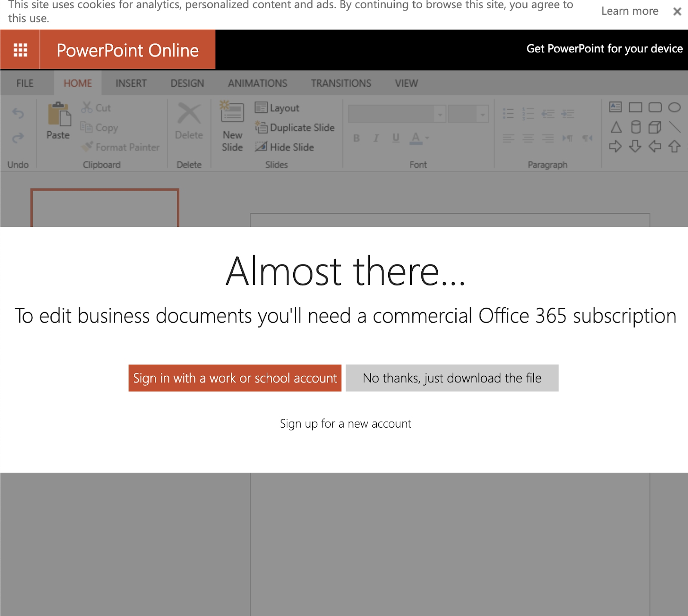Click the Undo arrow icon
The image size is (688, 616).
pyautogui.click(x=18, y=113)
